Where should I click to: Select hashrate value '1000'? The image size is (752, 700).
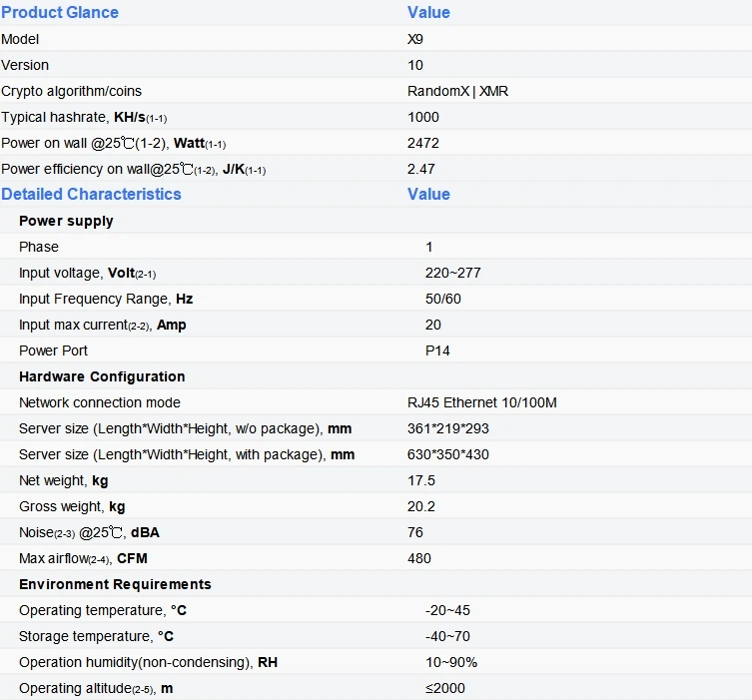(x=423, y=117)
